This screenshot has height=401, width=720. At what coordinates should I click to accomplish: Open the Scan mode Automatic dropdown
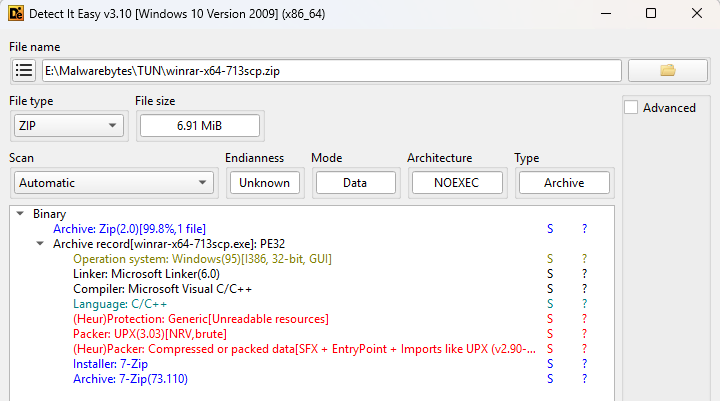[x=114, y=183]
